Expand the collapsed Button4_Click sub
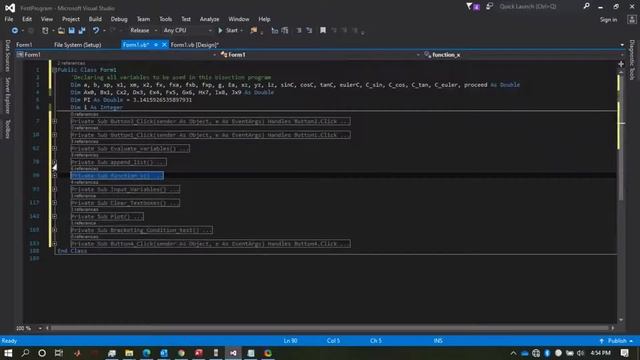This screenshot has width=640, height=360. click(54, 244)
